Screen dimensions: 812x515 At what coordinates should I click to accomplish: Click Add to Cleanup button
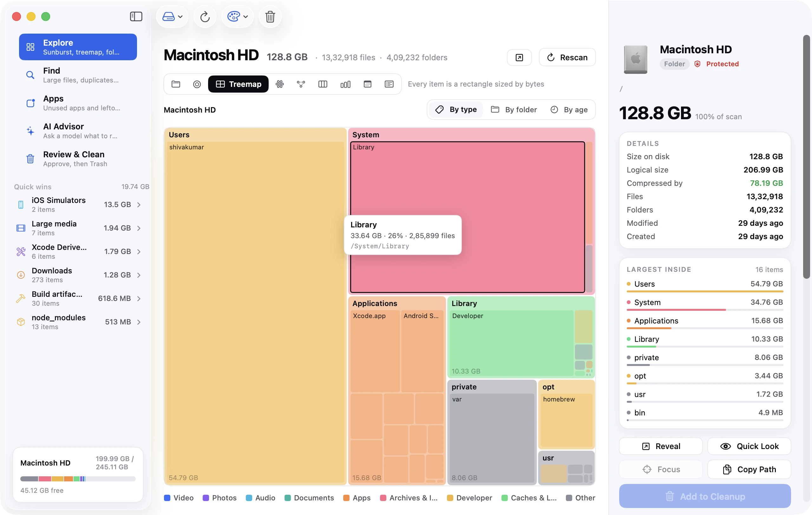point(705,496)
